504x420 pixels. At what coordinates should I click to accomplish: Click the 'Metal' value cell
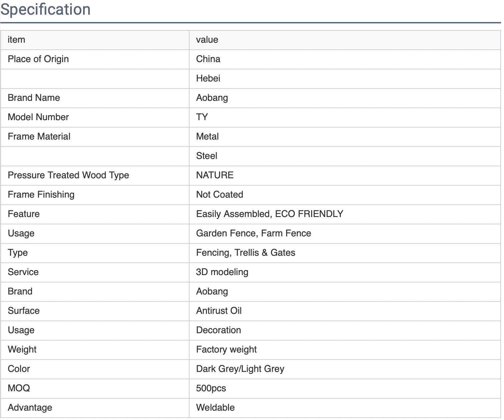[345, 137]
